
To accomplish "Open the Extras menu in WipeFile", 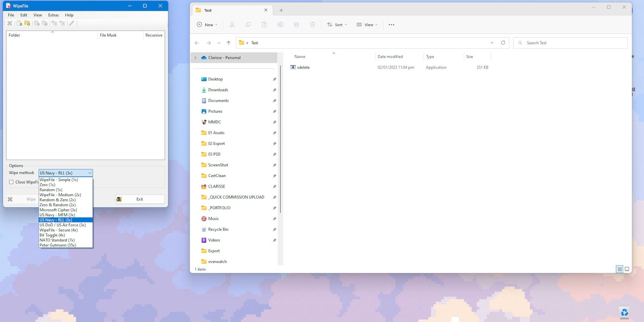I will [54, 15].
